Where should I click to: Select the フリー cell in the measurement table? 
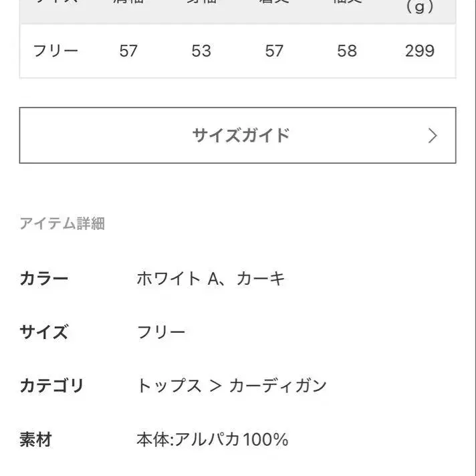point(55,51)
